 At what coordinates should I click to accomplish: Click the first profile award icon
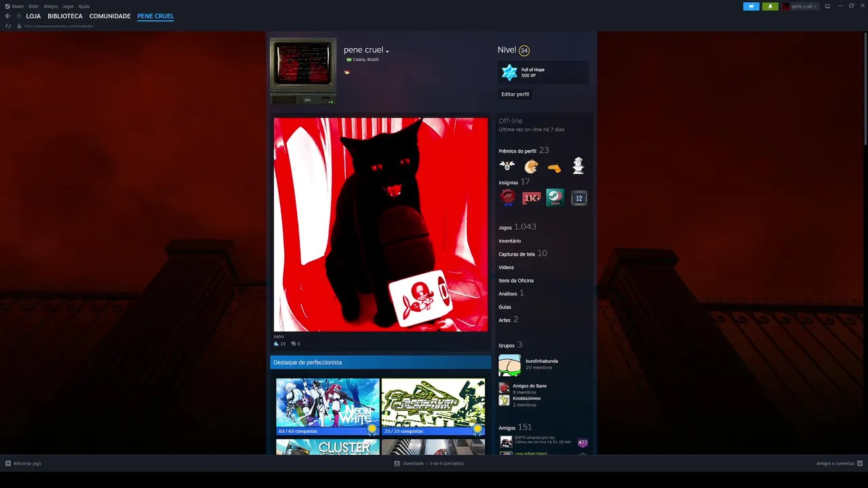tap(507, 166)
